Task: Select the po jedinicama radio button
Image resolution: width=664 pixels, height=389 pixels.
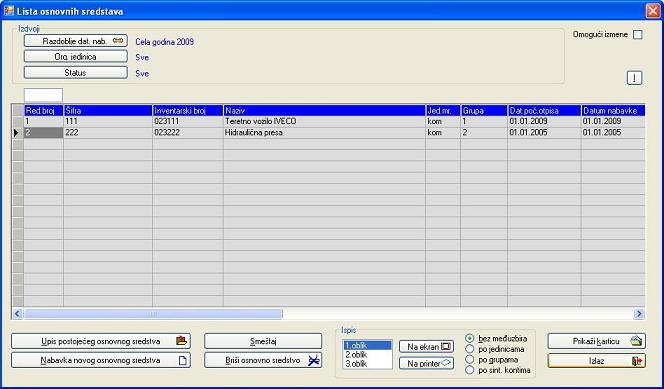Action: 470,349
